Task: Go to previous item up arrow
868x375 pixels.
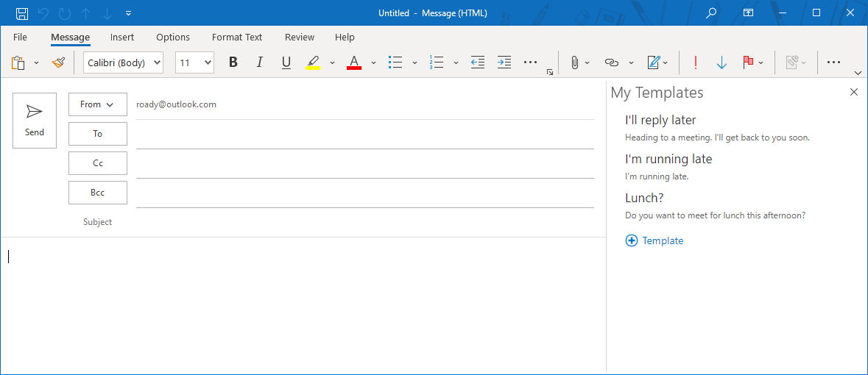Action: coord(86,13)
